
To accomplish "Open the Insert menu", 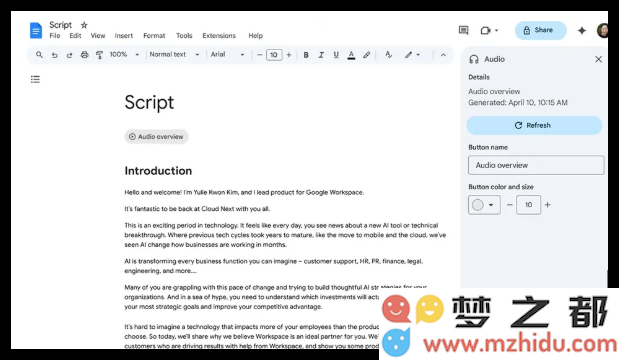I will [124, 36].
